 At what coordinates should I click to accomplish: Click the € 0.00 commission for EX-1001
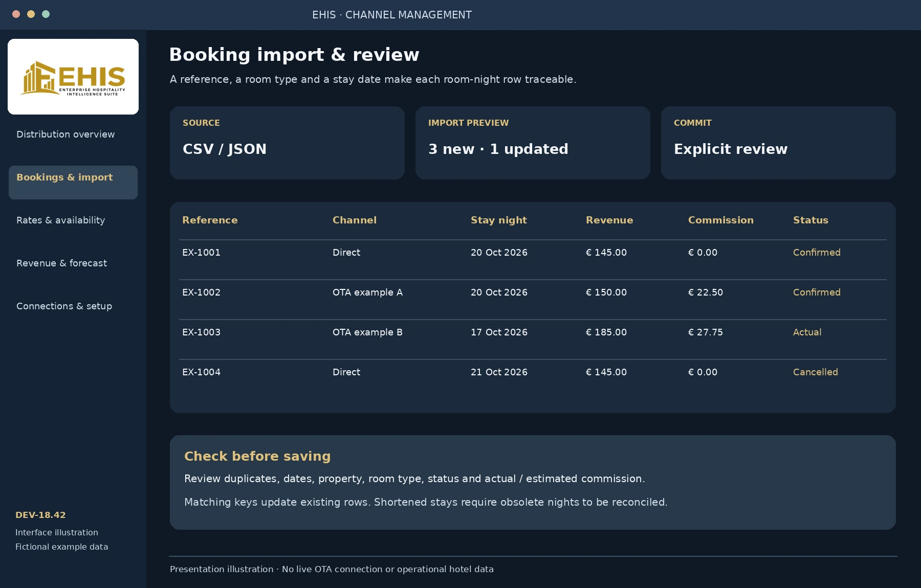coord(703,253)
